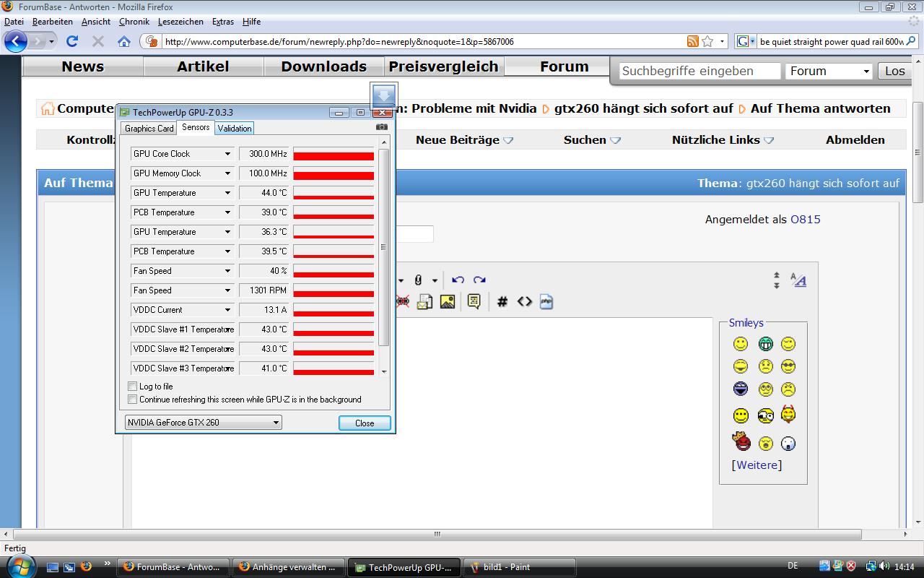The image size is (924, 578).
Task: Insert a quote with the speech bubble icon
Action: click(x=474, y=302)
